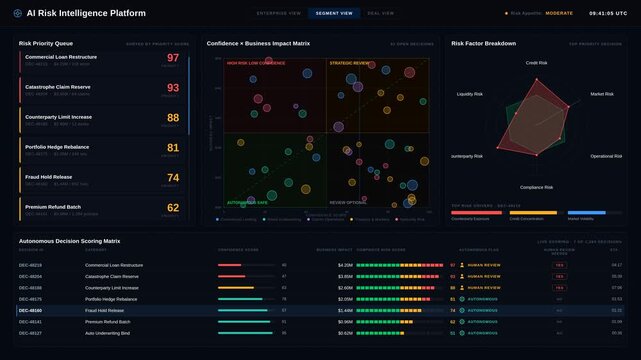Toggle the Claims Operations legend item
This screenshot has height=360, width=641.
click(x=326, y=220)
